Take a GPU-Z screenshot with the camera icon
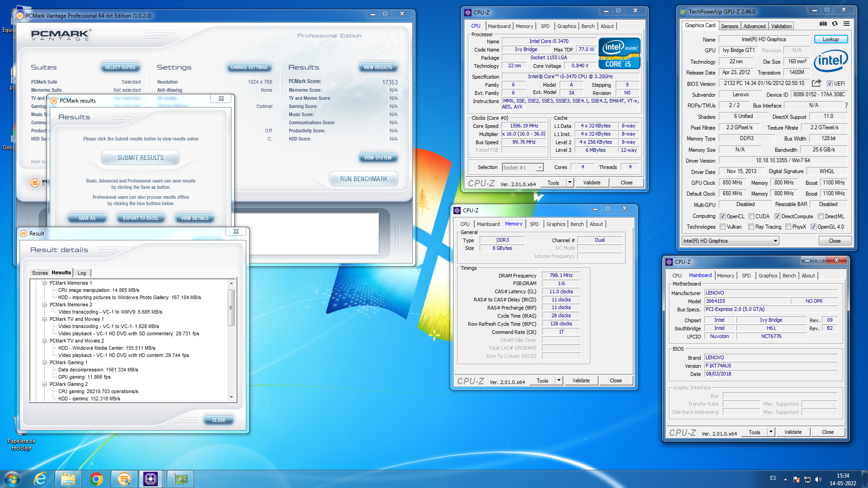 pos(823,23)
